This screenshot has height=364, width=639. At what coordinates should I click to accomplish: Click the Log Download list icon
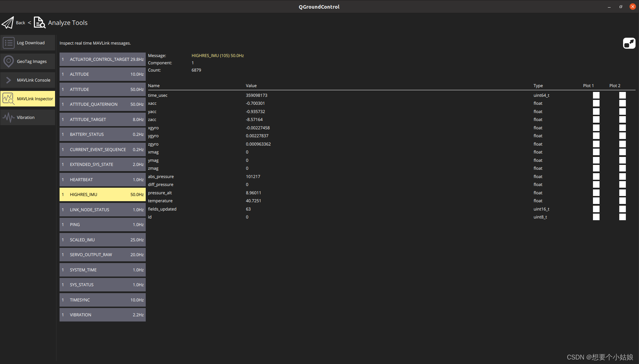(9, 43)
